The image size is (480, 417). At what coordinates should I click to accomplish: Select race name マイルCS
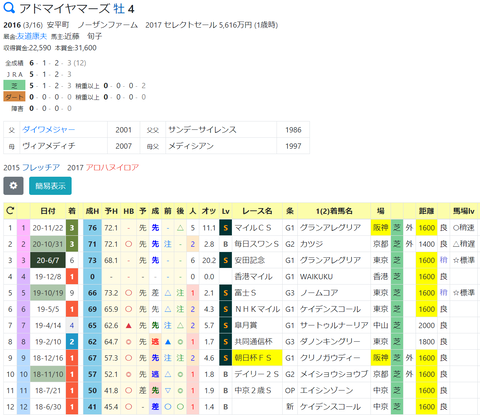(253, 228)
